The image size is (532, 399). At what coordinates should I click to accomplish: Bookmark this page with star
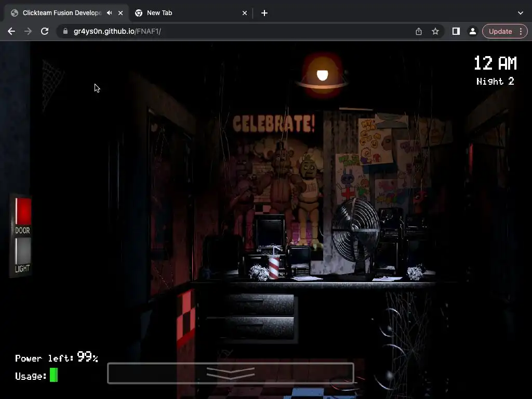pos(435,31)
